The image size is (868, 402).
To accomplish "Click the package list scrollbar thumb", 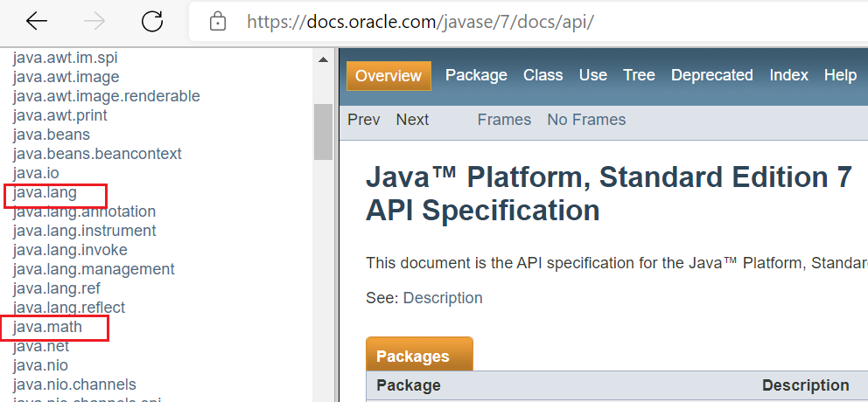I will pyautogui.click(x=323, y=132).
